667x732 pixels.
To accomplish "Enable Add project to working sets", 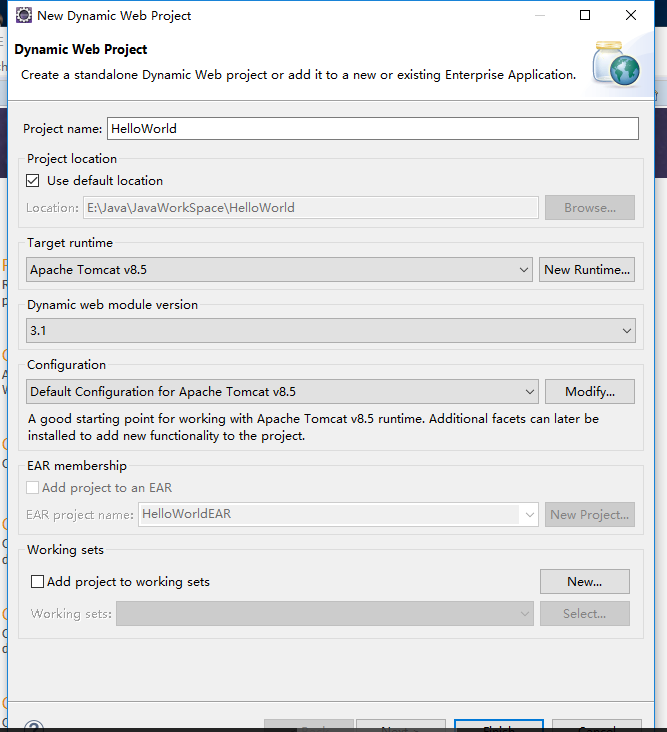I will click(37, 582).
